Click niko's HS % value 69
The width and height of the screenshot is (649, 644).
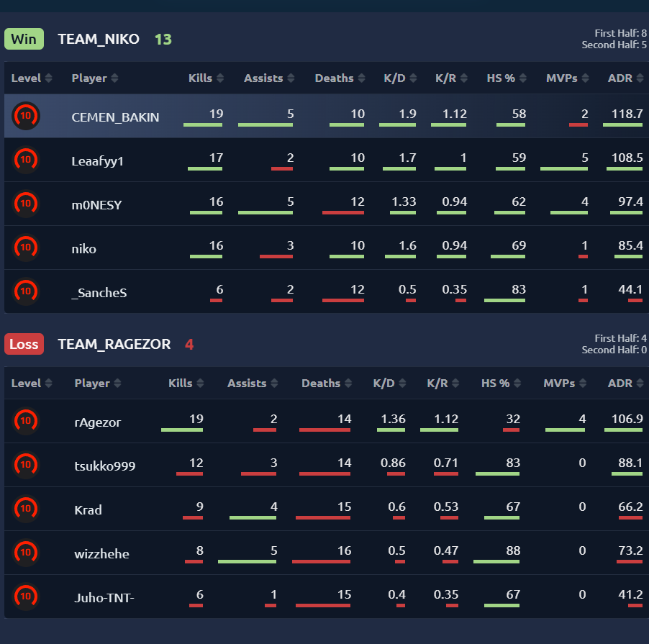coord(519,245)
